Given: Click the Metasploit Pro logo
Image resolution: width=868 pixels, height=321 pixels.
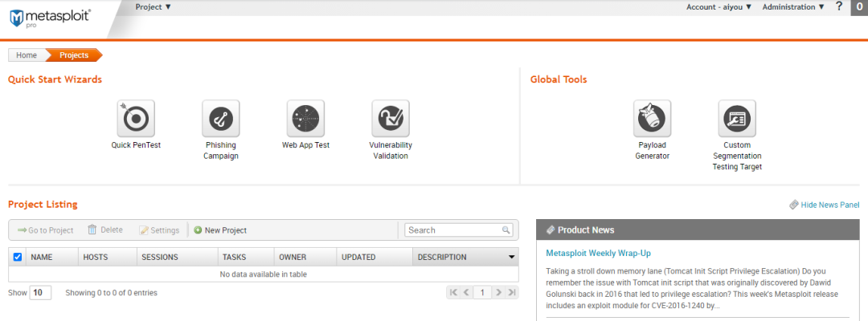Looking at the screenshot, I should coord(50,18).
